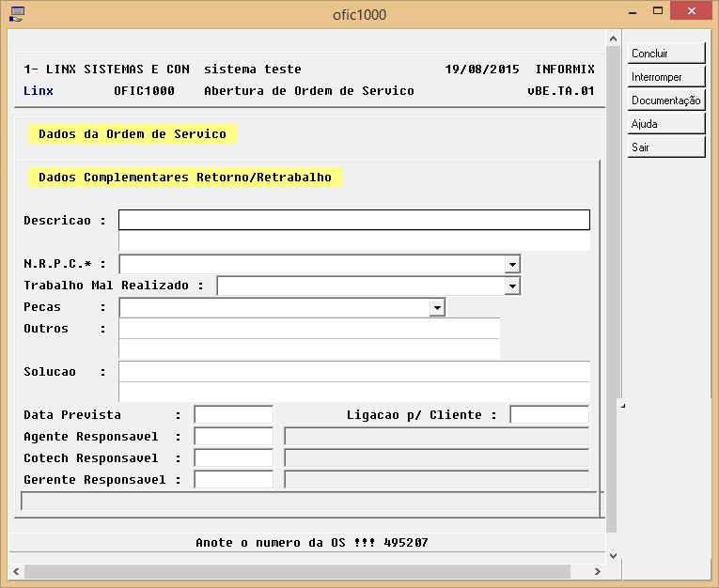Focus the Descricao first line field

coord(354,220)
